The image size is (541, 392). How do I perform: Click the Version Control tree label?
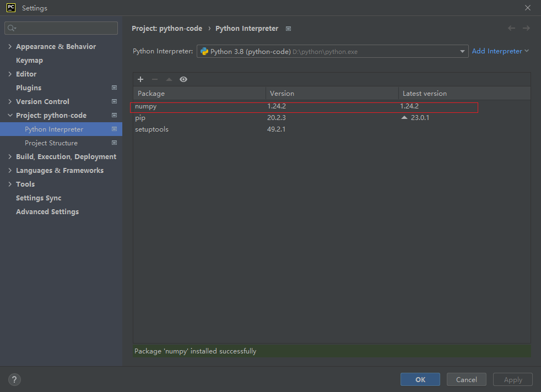coord(42,102)
